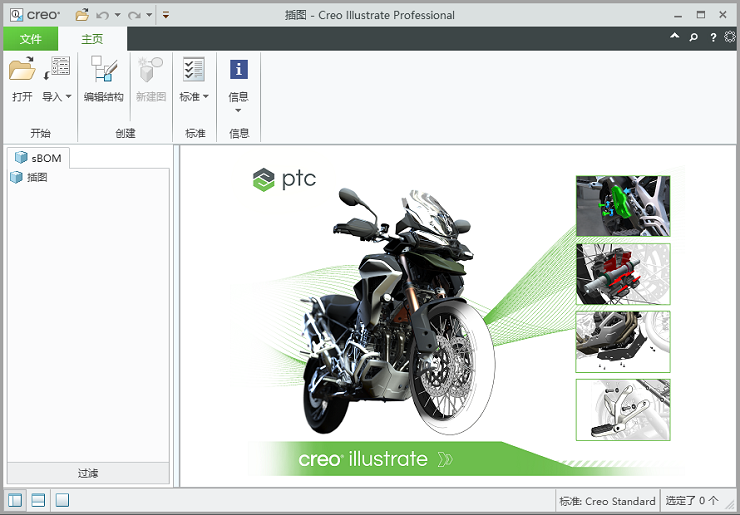Click the 导入 import icon
Screen dimensions: 740x515
[57, 69]
